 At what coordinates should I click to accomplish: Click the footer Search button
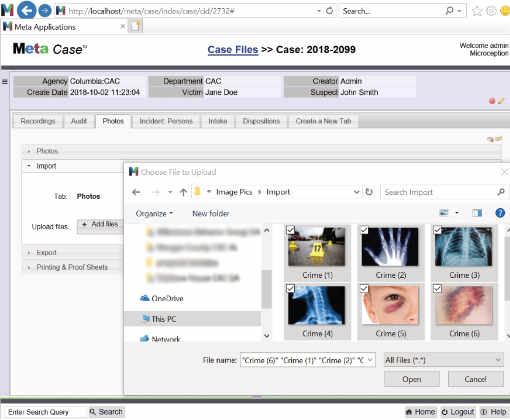point(106,412)
